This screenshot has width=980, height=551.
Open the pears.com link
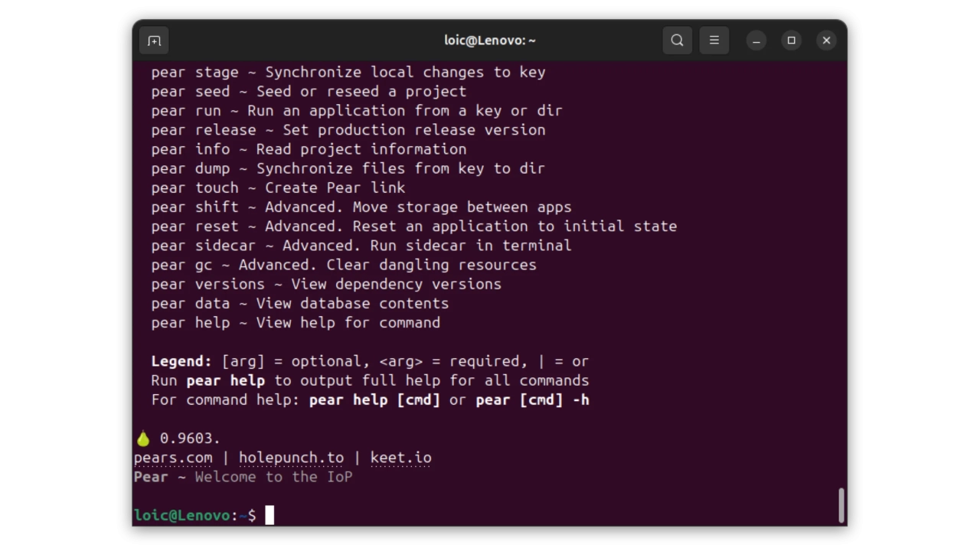[173, 458]
